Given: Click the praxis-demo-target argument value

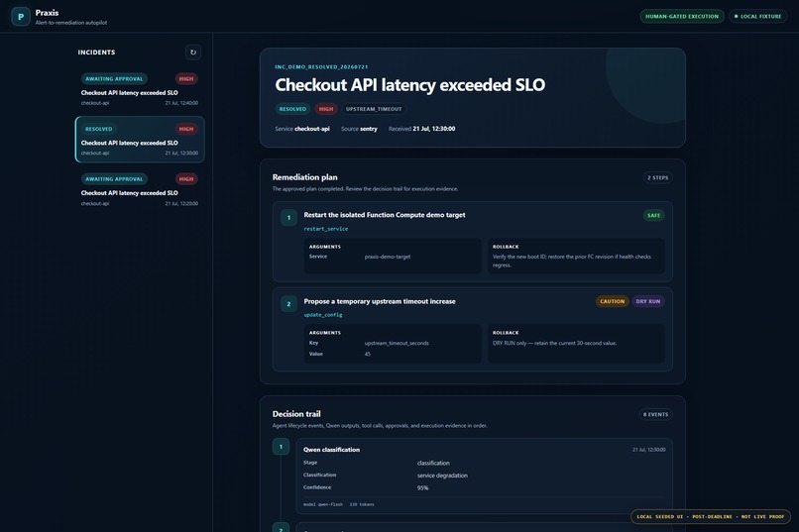Looking at the screenshot, I should pos(388,257).
